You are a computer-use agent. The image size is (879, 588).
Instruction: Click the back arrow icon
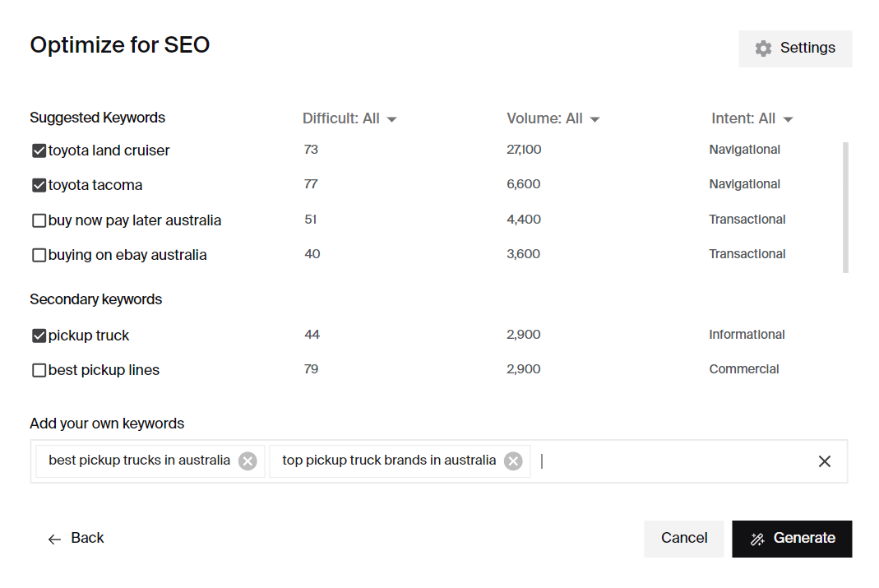point(53,538)
